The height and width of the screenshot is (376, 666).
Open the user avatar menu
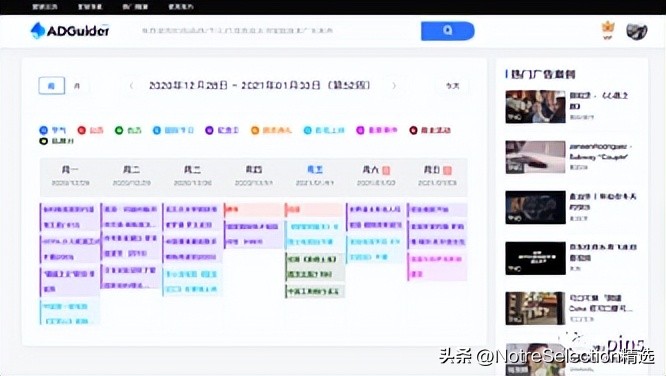[x=637, y=31]
